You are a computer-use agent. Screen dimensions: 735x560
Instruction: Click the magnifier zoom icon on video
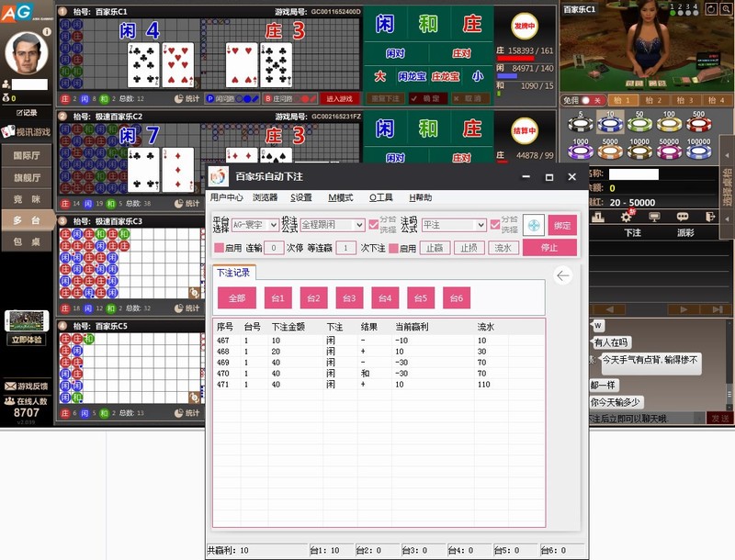pyautogui.click(x=725, y=8)
